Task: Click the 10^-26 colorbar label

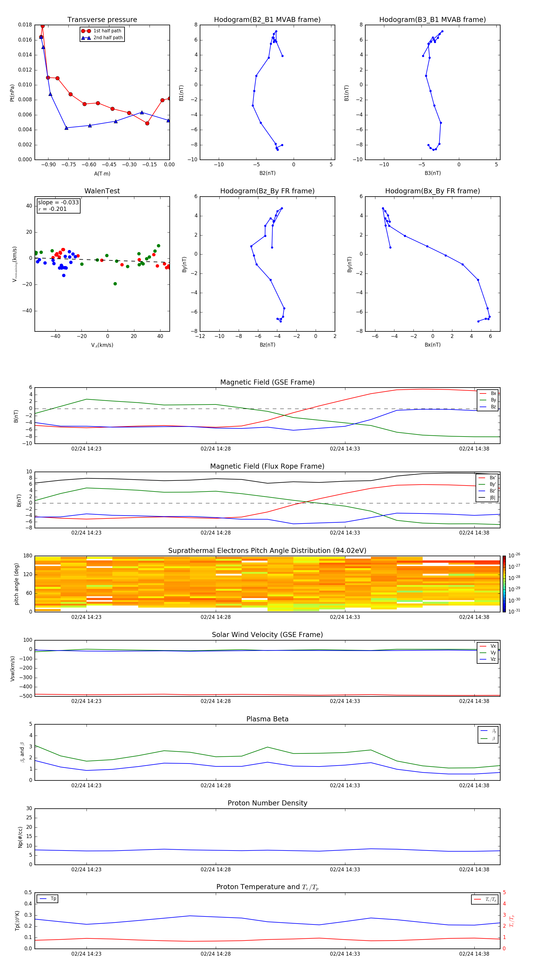Action: (514, 555)
